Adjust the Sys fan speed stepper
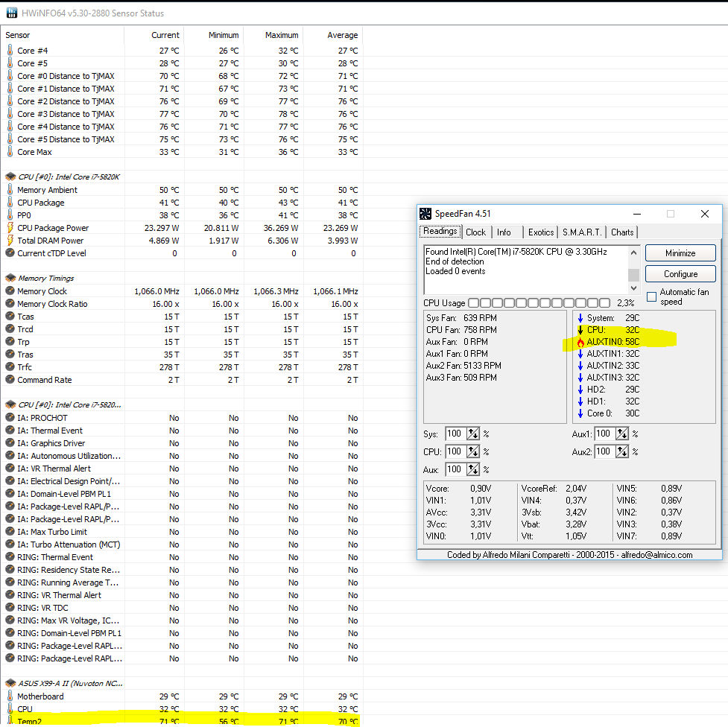The height and width of the screenshot is (727, 728). [472, 434]
